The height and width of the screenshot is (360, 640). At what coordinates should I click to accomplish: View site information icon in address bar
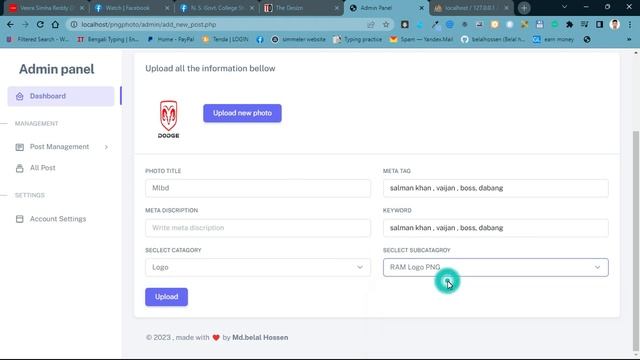tap(74, 24)
